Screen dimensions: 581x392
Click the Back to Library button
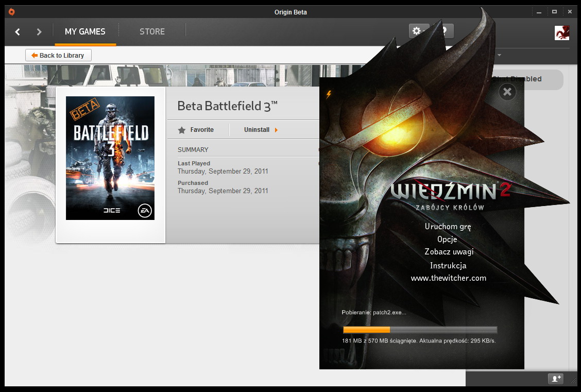click(x=58, y=55)
